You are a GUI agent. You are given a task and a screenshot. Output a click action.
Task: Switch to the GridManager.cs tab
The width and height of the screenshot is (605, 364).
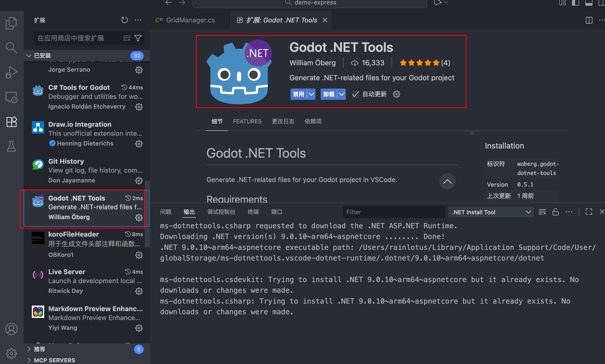190,20
